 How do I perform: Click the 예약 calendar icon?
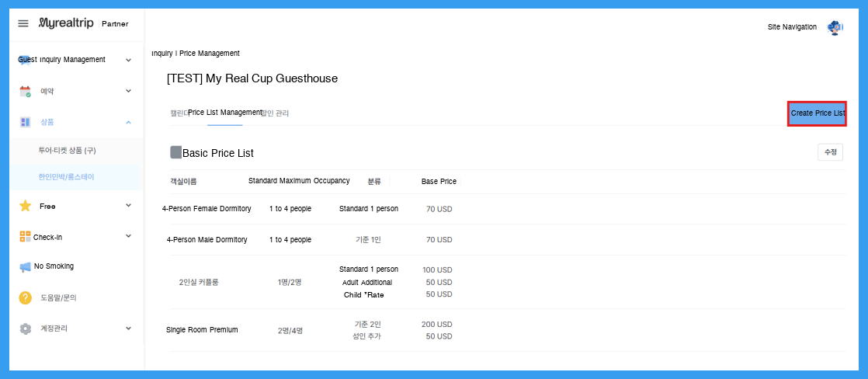pyautogui.click(x=25, y=92)
